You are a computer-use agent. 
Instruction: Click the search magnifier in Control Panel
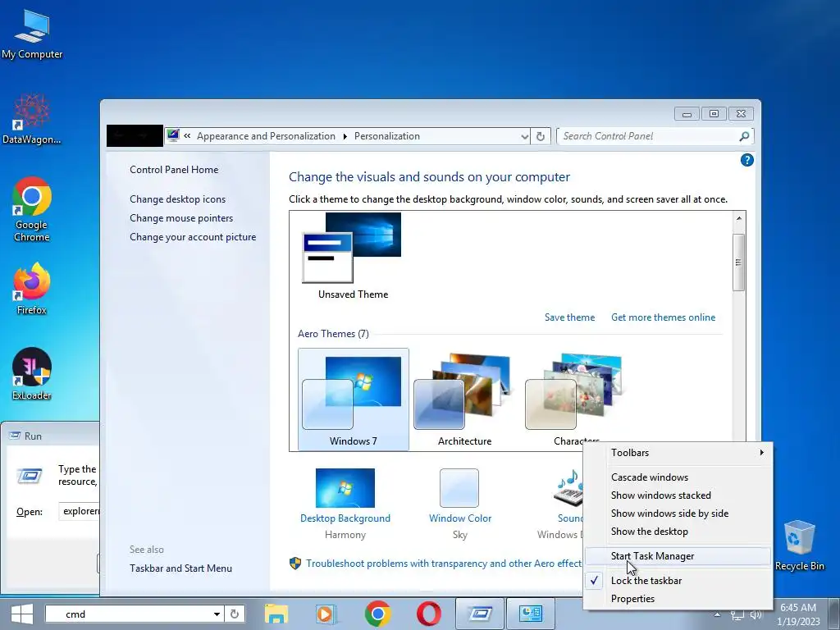(744, 136)
